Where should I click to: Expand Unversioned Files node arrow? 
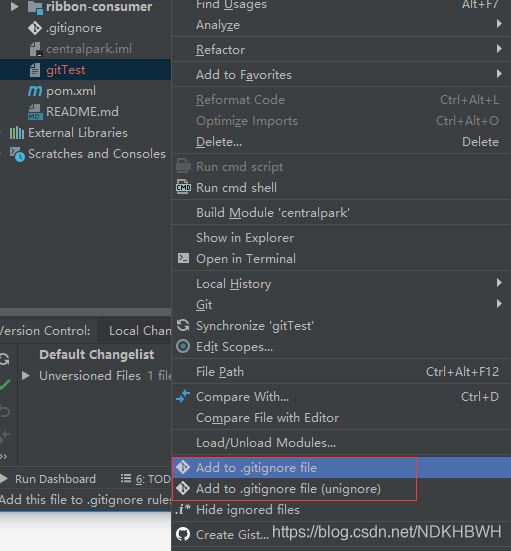(25, 376)
